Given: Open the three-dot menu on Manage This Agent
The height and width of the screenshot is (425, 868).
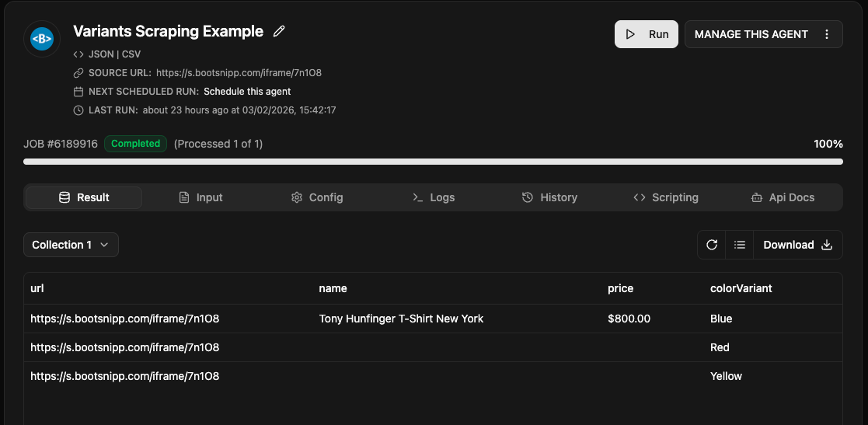Looking at the screenshot, I should tap(827, 34).
